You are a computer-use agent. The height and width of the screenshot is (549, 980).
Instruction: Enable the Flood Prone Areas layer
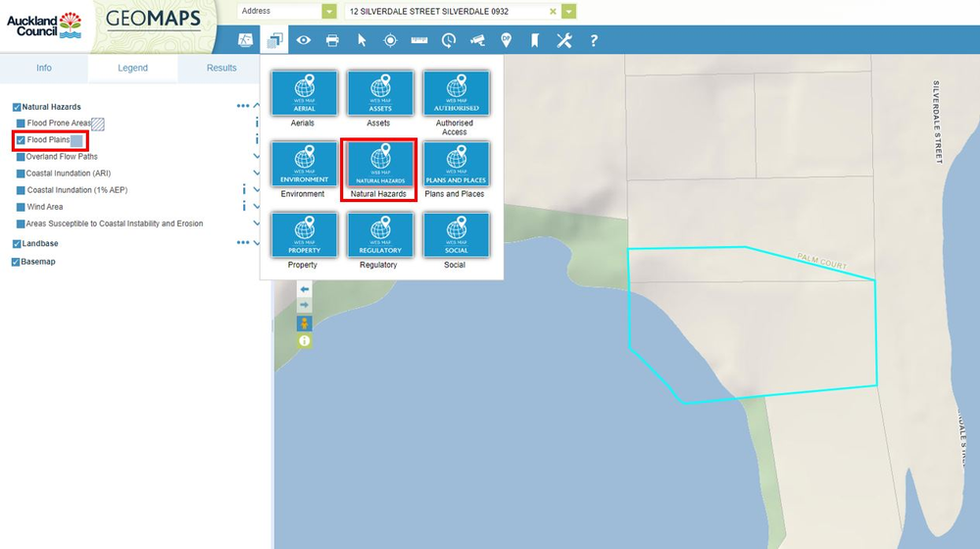21,124
